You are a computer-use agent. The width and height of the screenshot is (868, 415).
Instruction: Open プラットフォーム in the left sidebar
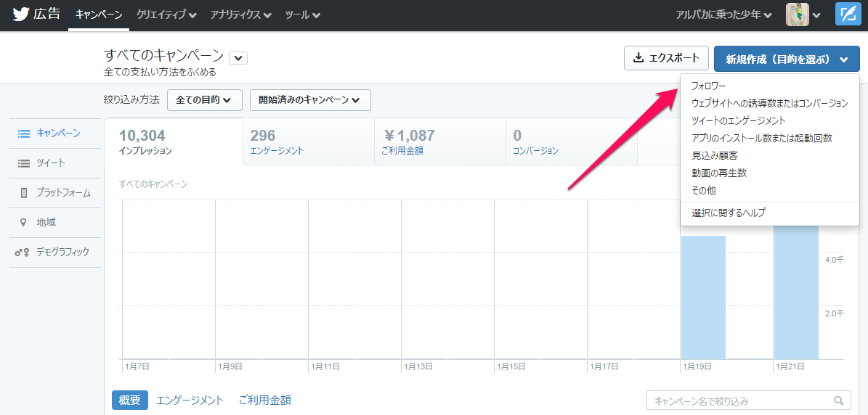(x=62, y=193)
